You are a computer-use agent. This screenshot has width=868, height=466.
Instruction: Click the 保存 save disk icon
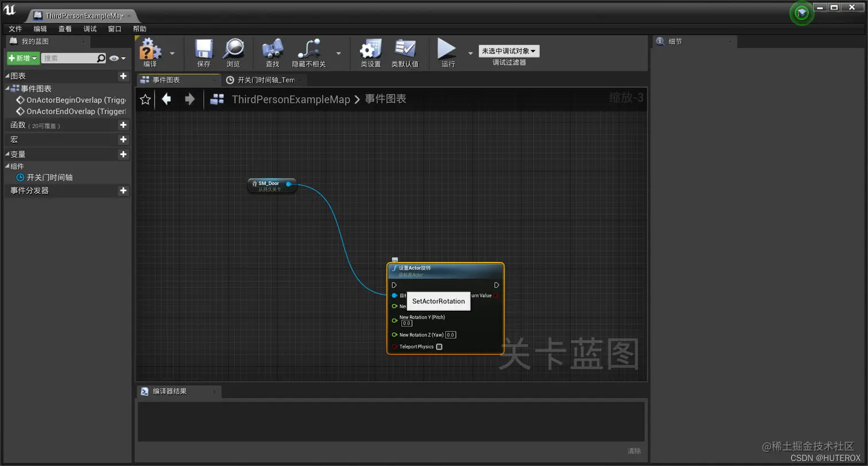(x=204, y=49)
